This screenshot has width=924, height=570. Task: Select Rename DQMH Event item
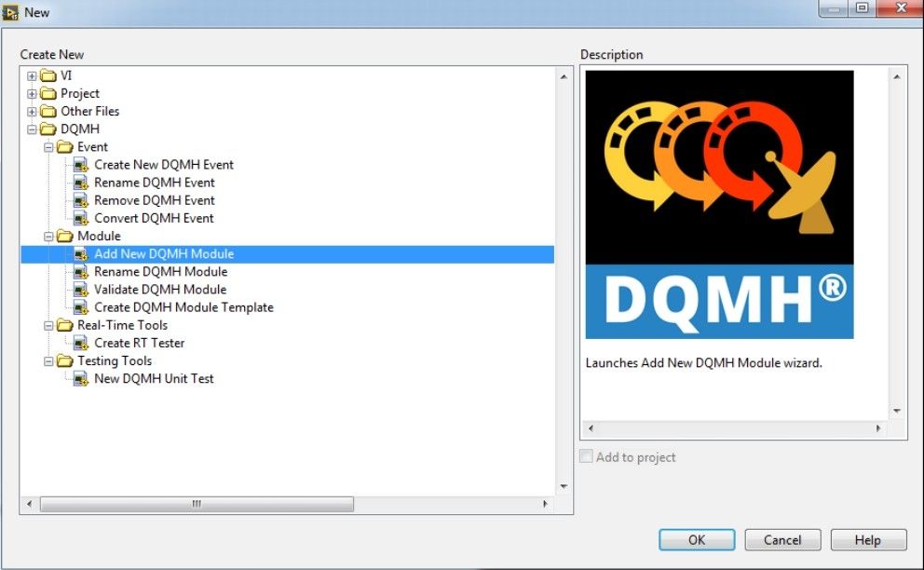[155, 183]
